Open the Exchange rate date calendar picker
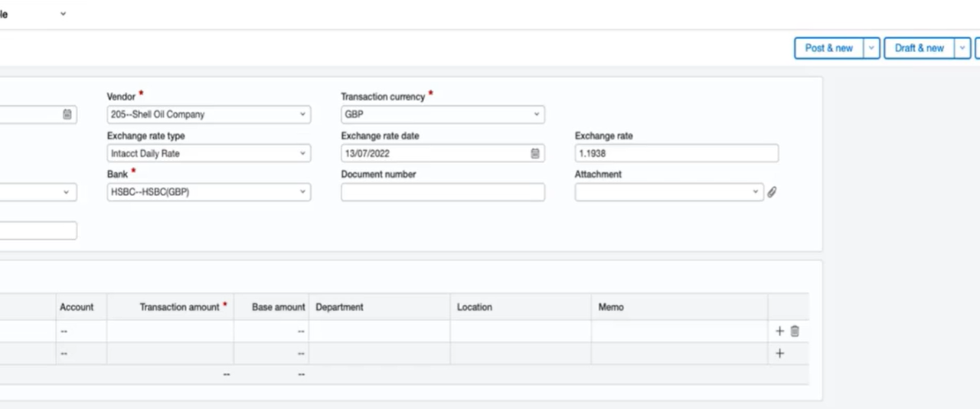This screenshot has height=409, width=980. (535, 153)
